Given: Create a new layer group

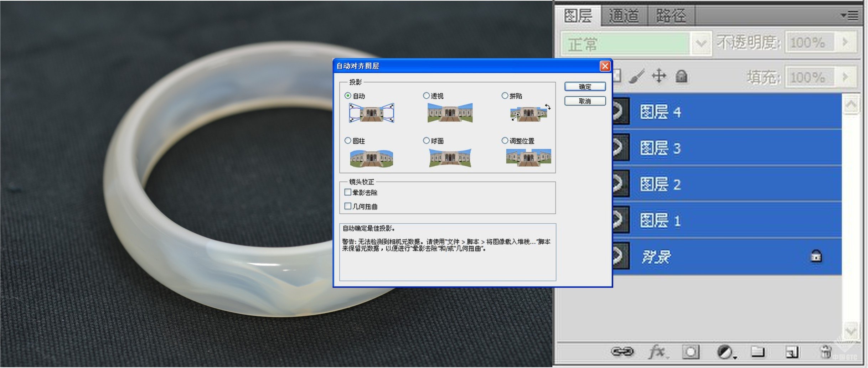Looking at the screenshot, I should (x=758, y=352).
